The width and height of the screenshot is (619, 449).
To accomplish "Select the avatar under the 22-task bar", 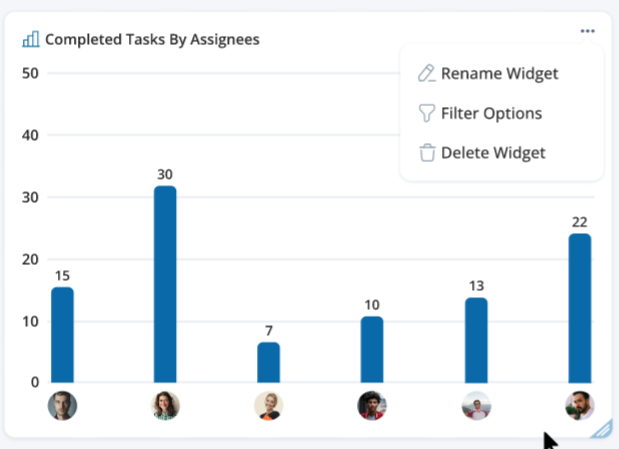I will [579, 405].
